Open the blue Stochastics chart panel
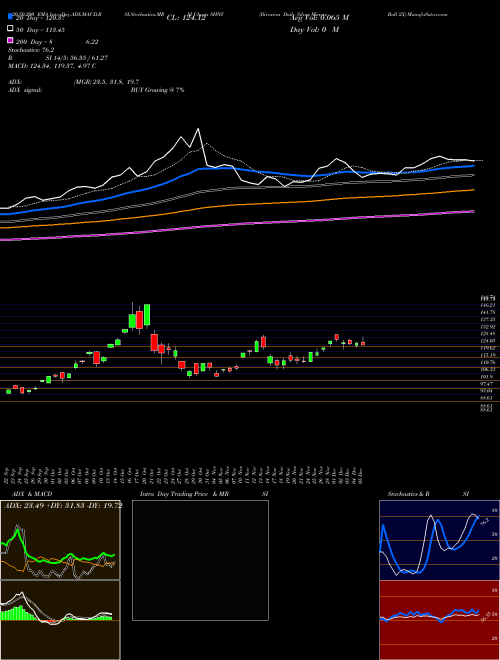The width and height of the screenshot is (500, 660). click(439, 540)
